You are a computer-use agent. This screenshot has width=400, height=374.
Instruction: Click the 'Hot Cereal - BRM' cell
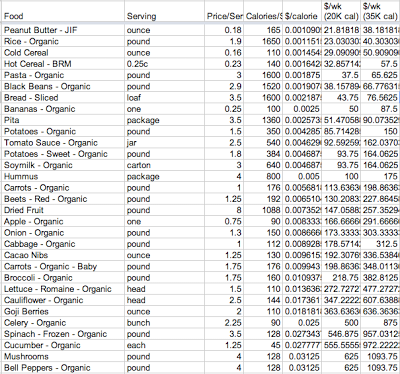[x=63, y=64]
